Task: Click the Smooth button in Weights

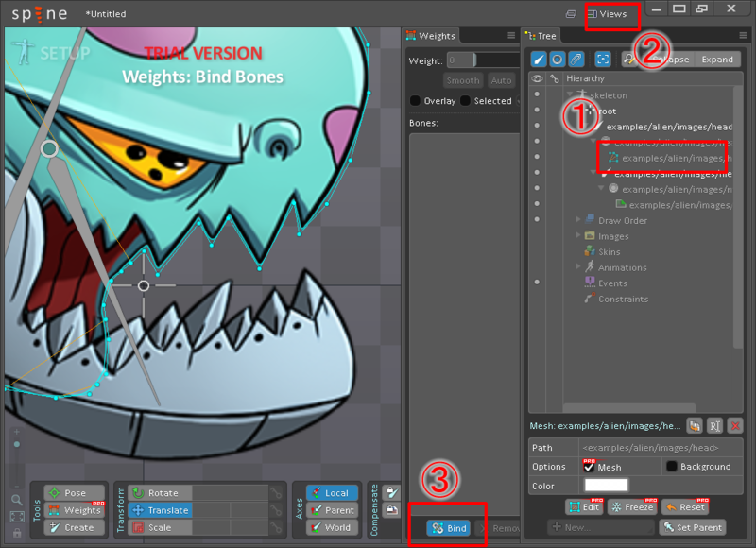Action: coord(463,80)
